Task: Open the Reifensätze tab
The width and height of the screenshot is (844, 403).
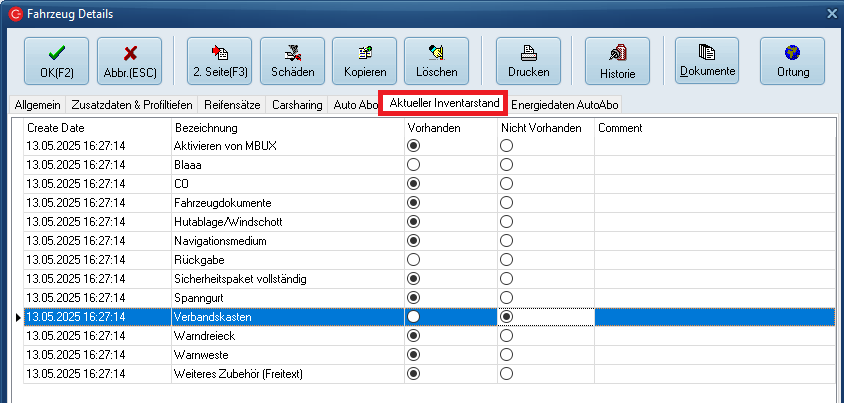Action: point(232,105)
